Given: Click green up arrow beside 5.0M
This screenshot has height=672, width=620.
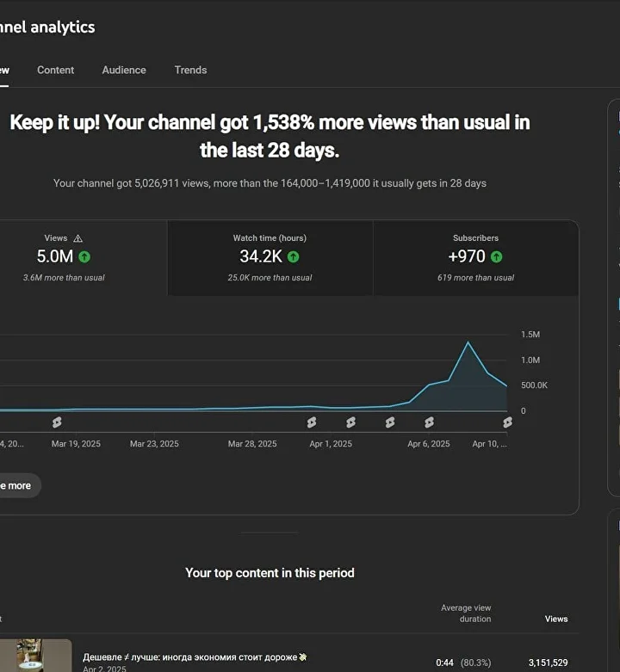Looking at the screenshot, I should (84, 256).
